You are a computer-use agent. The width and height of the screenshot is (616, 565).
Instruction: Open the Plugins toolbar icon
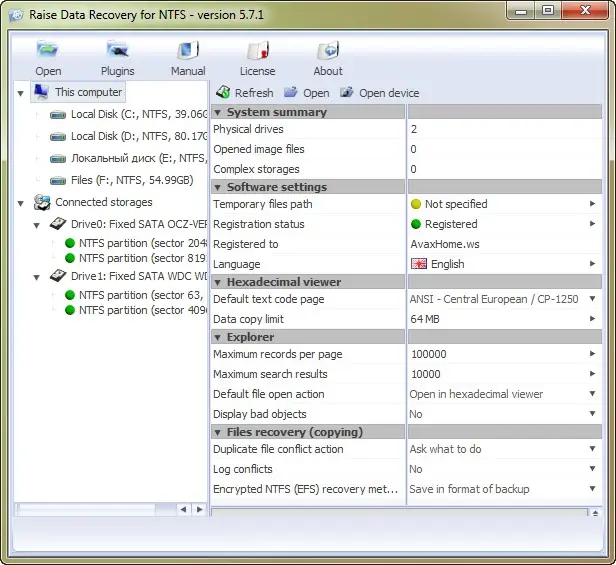[117, 50]
